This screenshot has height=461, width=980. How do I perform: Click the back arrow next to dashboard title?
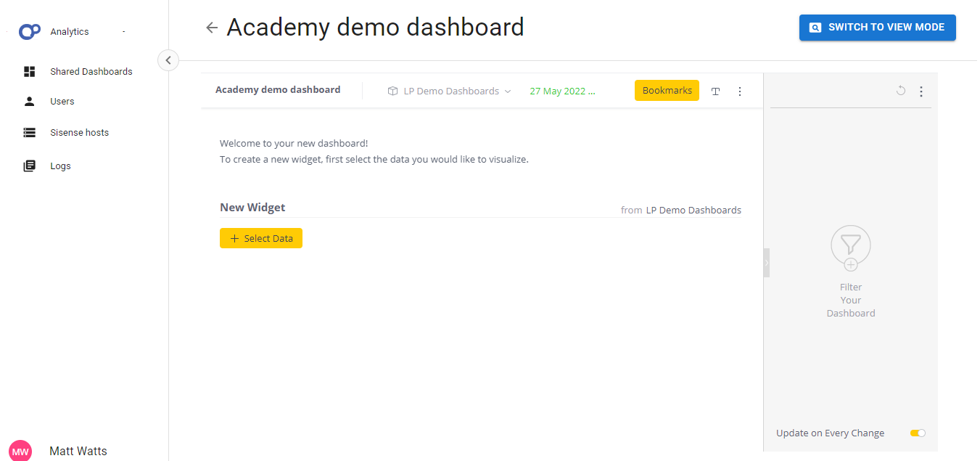(210, 27)
